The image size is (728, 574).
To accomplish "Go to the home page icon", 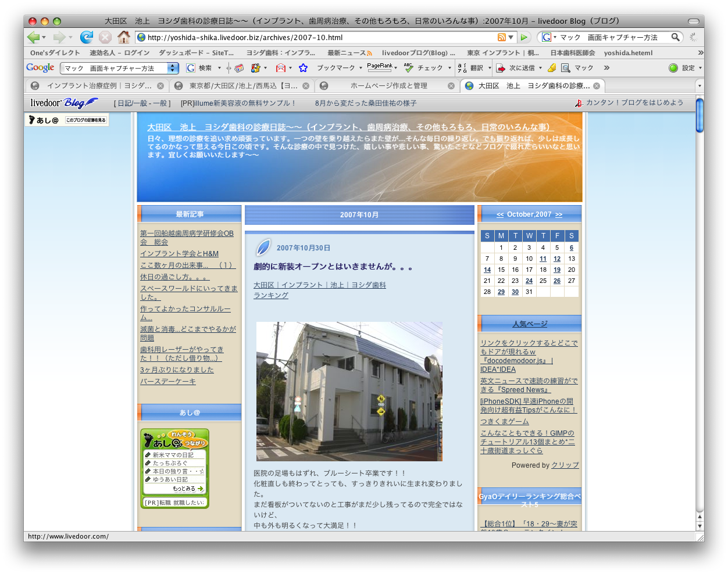I will 123,37.
